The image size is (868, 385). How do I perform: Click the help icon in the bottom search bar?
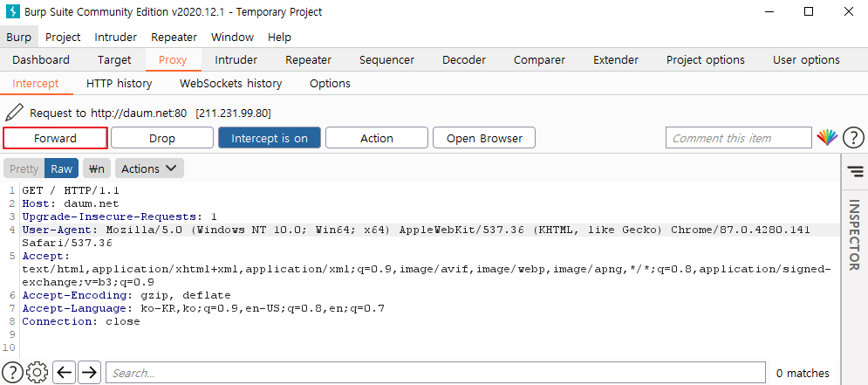click(13, 373)
